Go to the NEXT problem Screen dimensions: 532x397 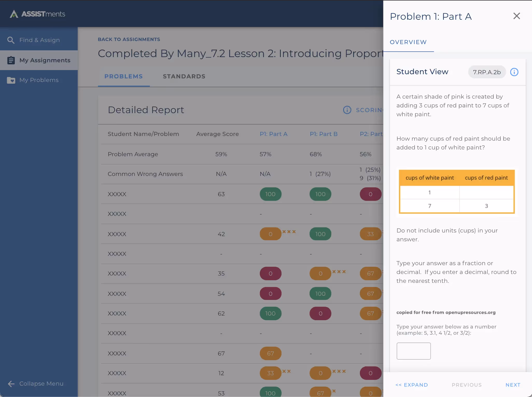[x=513, y=385]
